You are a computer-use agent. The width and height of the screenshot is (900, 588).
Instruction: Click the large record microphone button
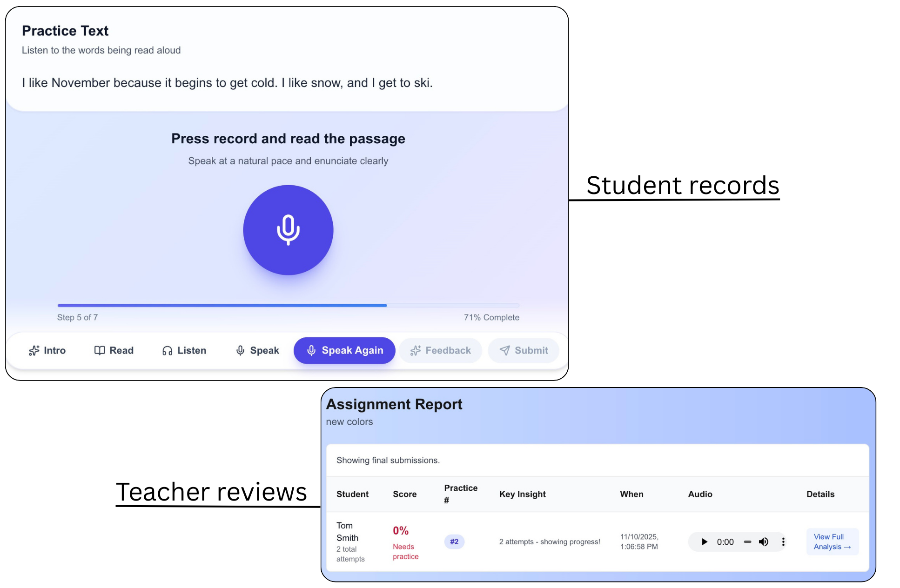[288, 229]
